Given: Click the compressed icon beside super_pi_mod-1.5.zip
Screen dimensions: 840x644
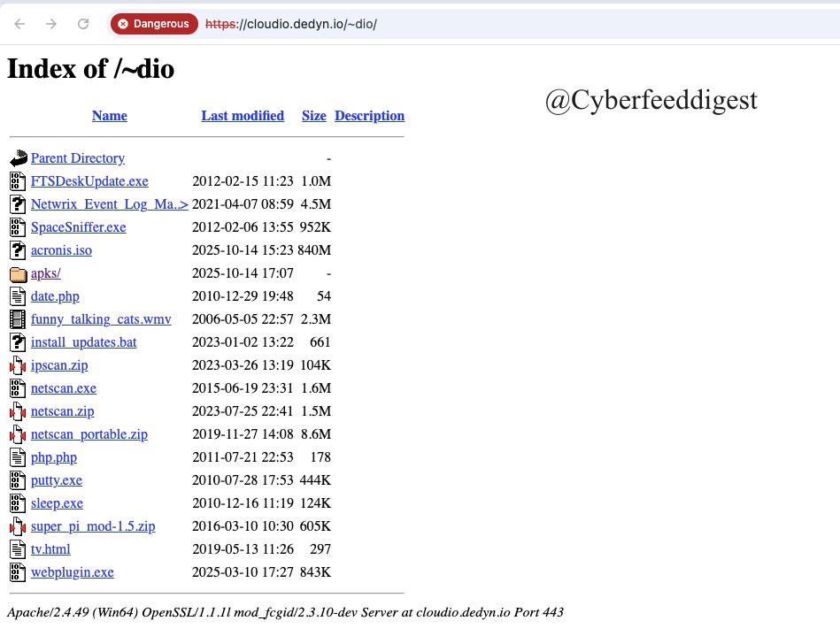Looking at the screenshot, I should coord(18,526).
